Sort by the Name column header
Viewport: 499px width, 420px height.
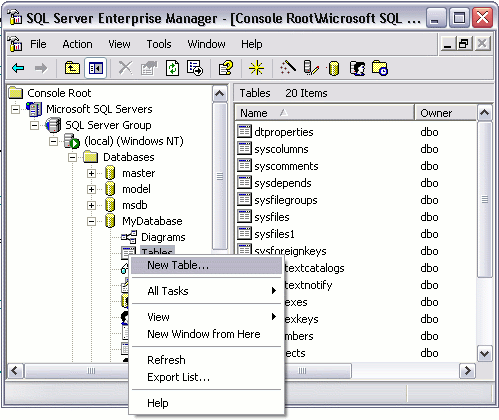[324, 113]
